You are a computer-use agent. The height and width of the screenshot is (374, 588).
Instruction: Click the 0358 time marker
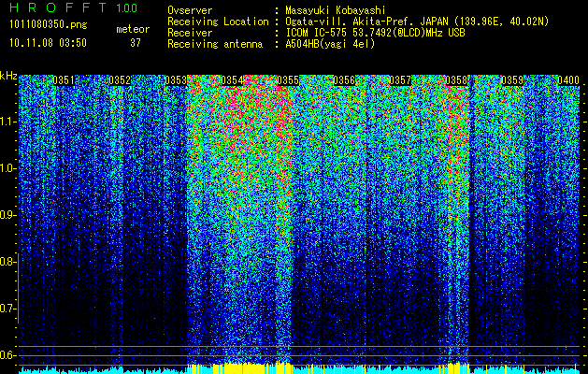(456, 80)
